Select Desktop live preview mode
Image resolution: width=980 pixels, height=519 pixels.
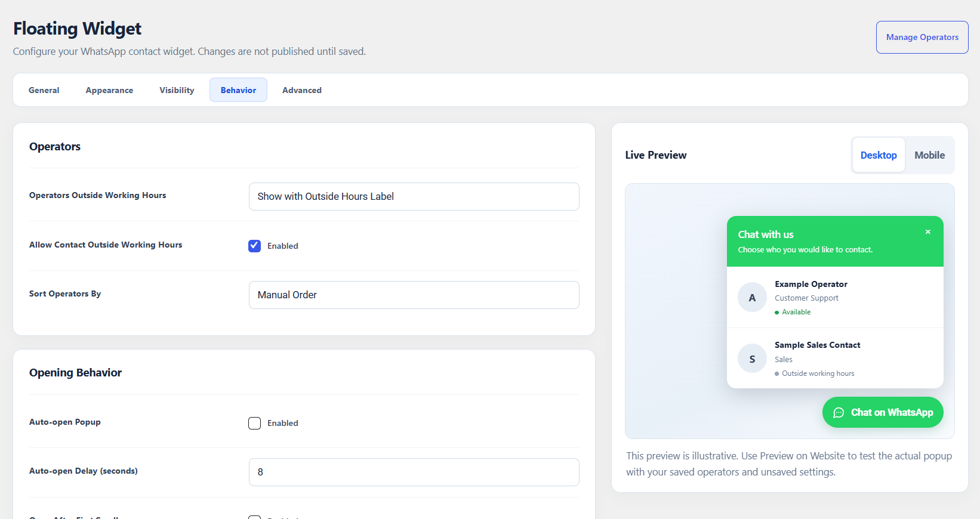[879, 155]
